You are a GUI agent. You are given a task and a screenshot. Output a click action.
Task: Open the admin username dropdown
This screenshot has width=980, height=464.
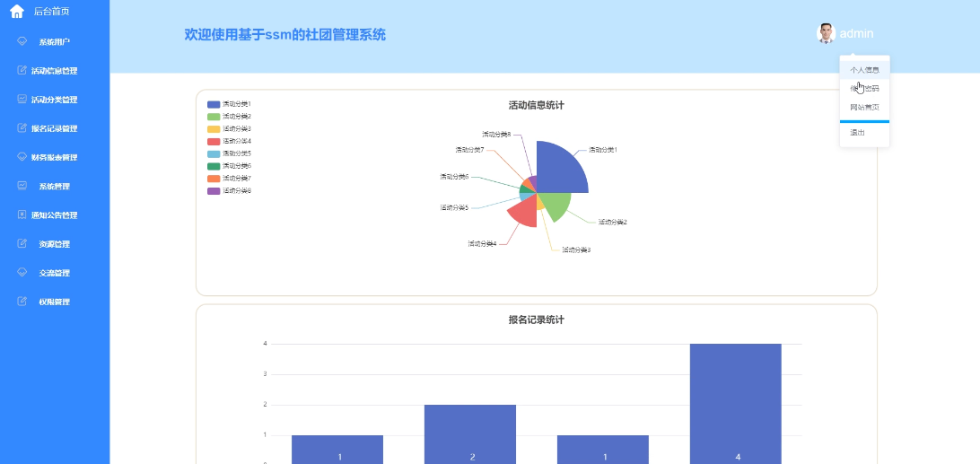point(856,34)
